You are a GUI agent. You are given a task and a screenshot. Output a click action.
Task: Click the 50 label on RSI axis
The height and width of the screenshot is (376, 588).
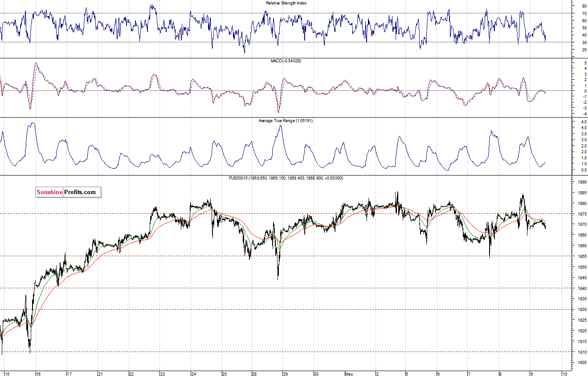tap(584, 28)
